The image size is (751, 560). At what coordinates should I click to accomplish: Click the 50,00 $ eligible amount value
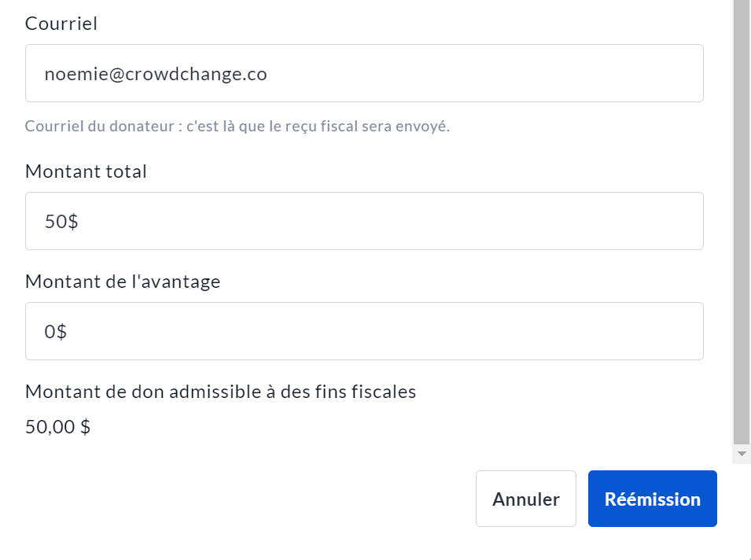tap(58, 427)
